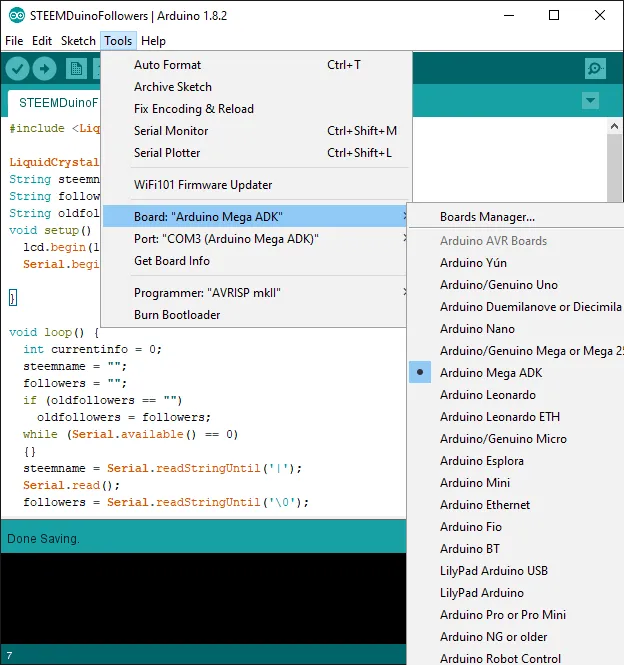Screen dimensions: 624x665
Task: Select Arduino Ethernet board
Action: pos(516,505)
